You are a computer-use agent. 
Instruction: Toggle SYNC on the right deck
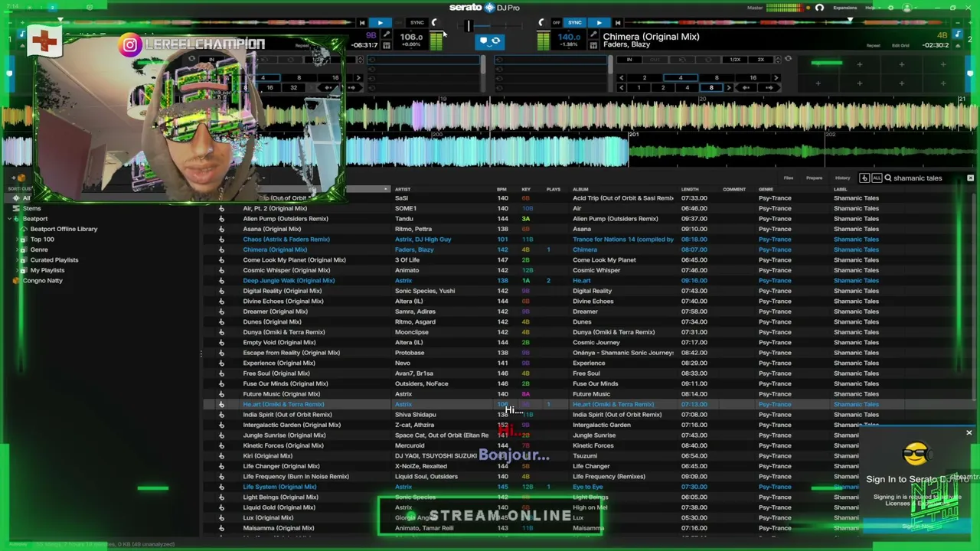[x=575, y=23]
